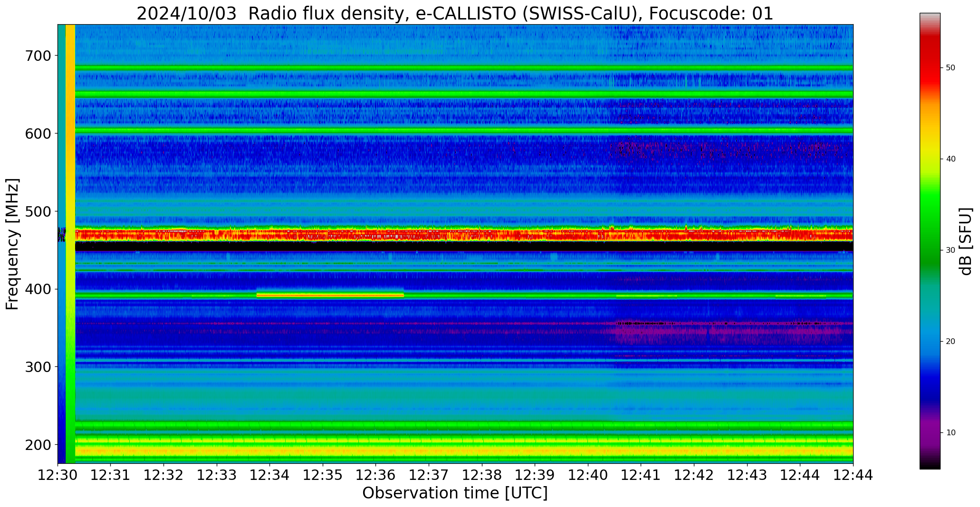This screenshot has height=507, width=980.
Task: Click the plot title mentioning e-CALLISTO SWISS-CalU
Action: [455, 13]
